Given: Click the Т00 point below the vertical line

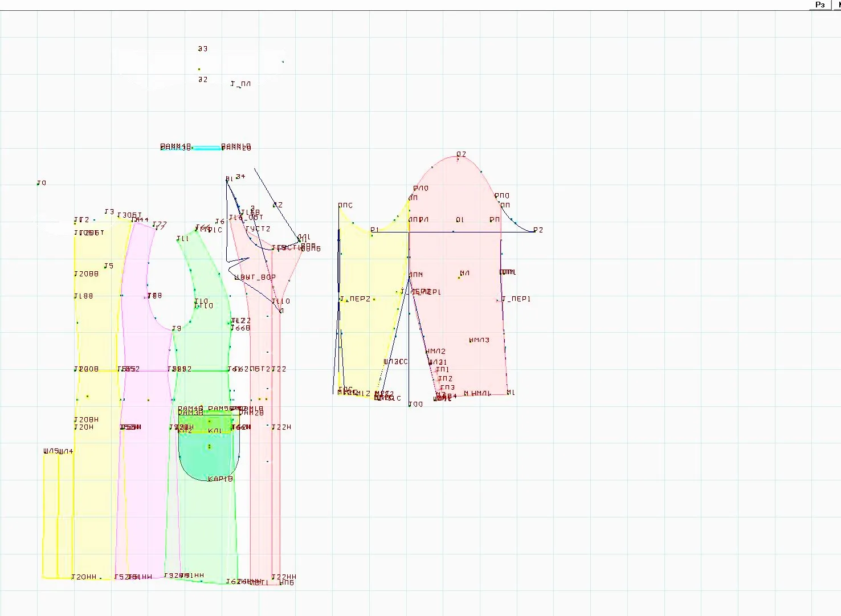Looking at the screenshot, I should click(416, 404).
